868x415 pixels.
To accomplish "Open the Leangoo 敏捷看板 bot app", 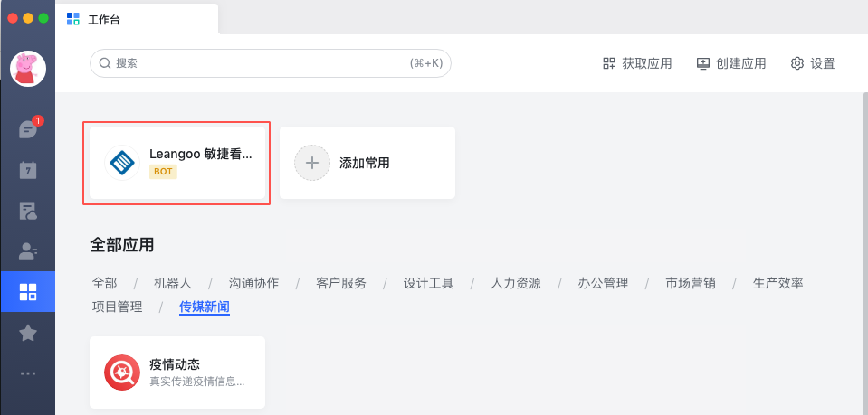I will (x=177, y=163).
